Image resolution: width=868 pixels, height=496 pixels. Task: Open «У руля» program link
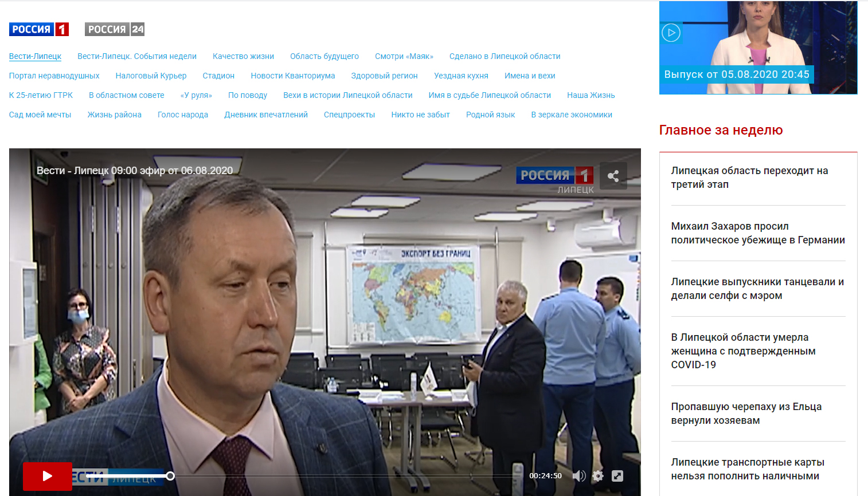point(196,95)
